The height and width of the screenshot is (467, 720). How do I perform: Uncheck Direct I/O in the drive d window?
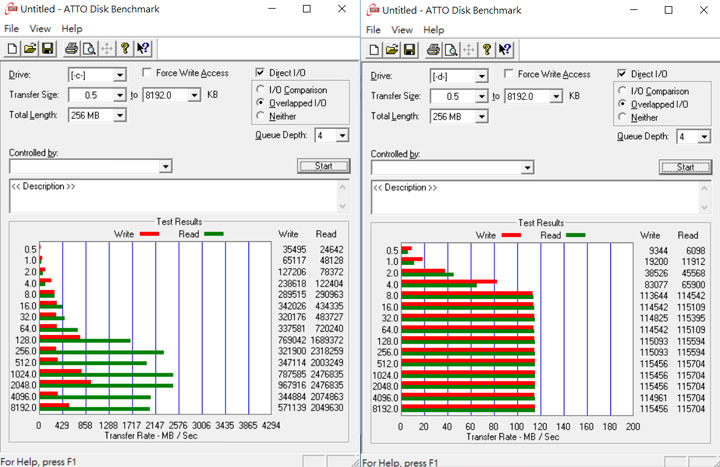pos(624,73)
